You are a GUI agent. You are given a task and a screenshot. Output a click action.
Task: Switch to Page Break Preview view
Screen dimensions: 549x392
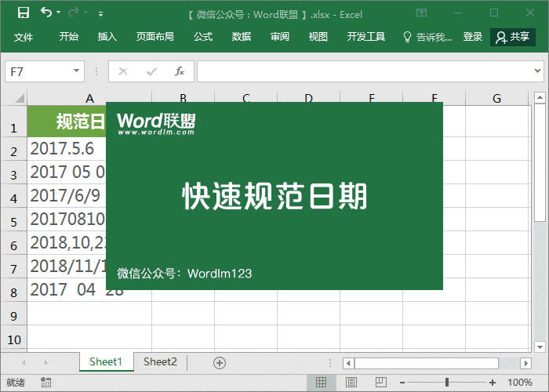(380, 383)
